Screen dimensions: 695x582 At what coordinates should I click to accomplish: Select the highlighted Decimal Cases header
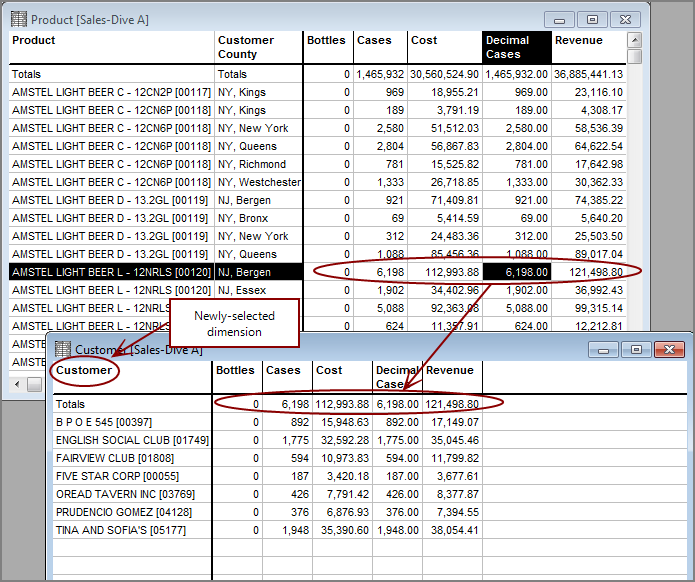pos(517,47)
